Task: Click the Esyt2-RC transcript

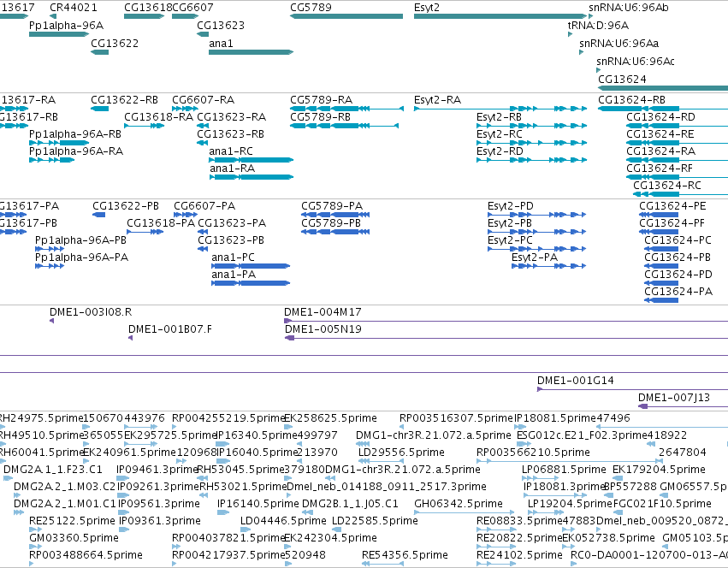Action: (x=531, y=143)
